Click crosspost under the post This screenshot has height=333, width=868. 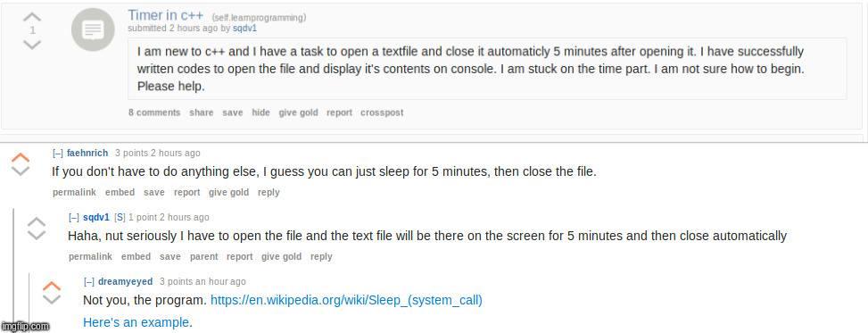point(382,112)
